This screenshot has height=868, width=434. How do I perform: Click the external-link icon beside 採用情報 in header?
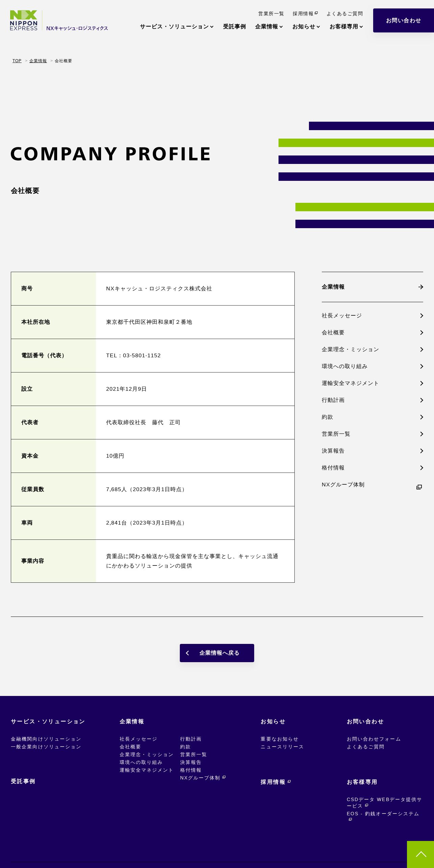tap(316, 13)
